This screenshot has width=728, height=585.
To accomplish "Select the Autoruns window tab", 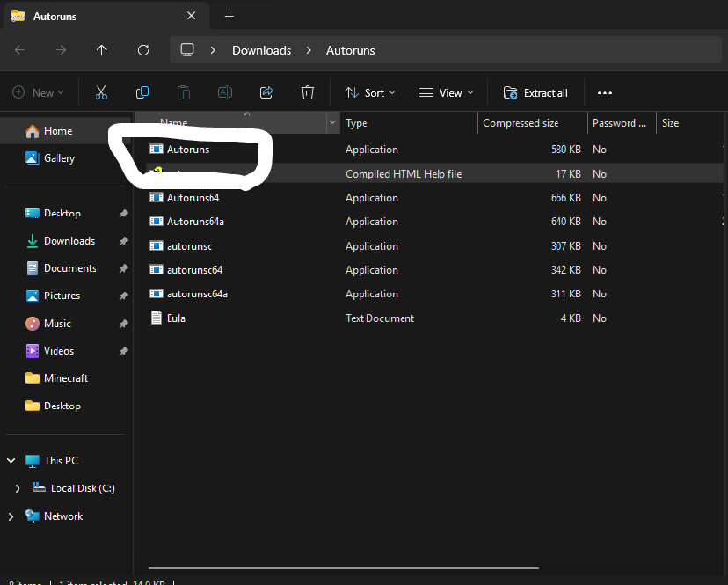I will [106, 17].
